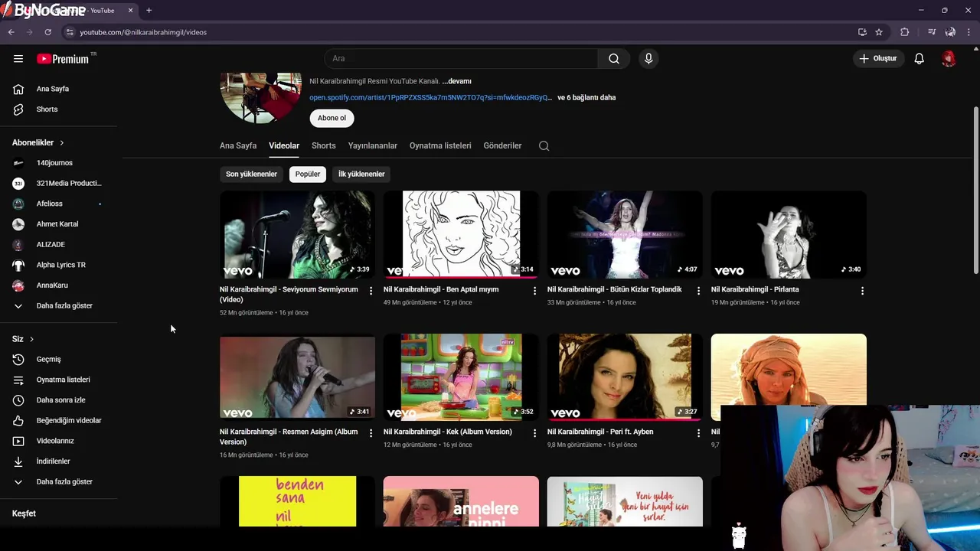The width and height of the screenshot is (980, 551).
Task: Open options for Kek Album Version video
Action: coord(534,433)
